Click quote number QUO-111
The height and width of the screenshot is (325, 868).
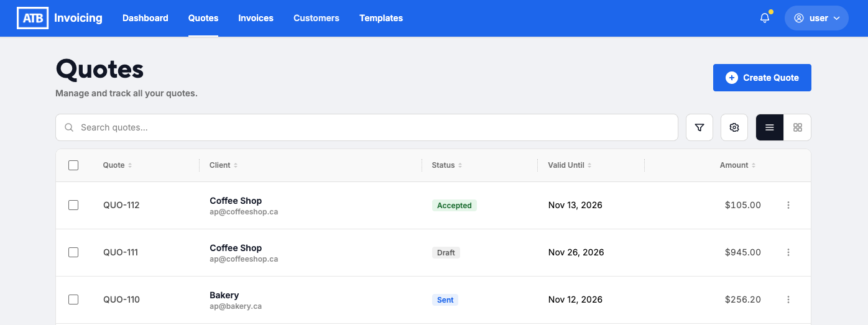pyautogui.click(x=121, y=252)
